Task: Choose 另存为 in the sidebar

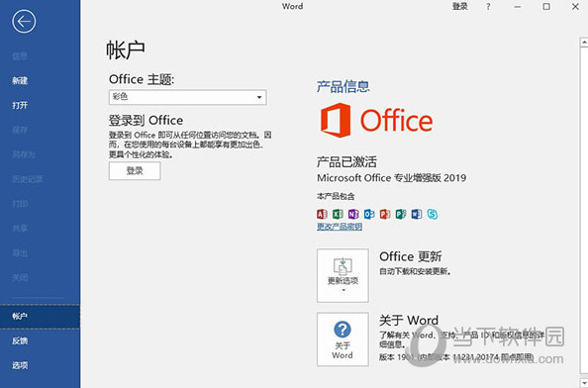Action: coord(24,154)
